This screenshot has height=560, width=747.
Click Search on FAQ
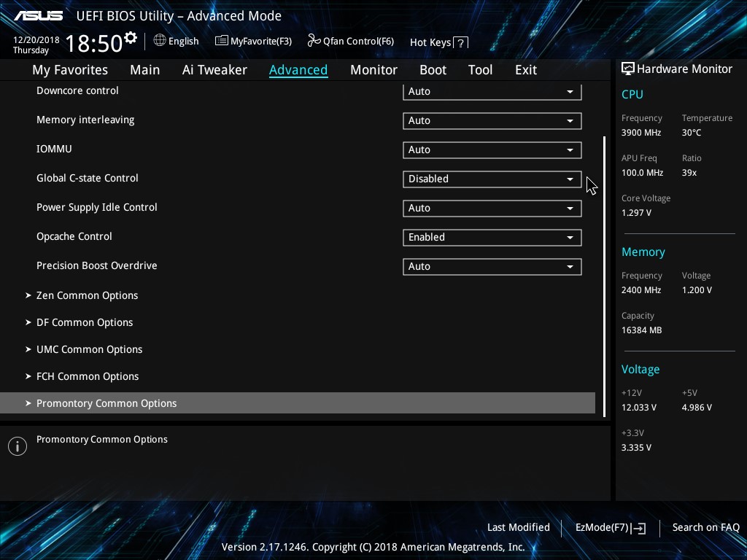705,528
